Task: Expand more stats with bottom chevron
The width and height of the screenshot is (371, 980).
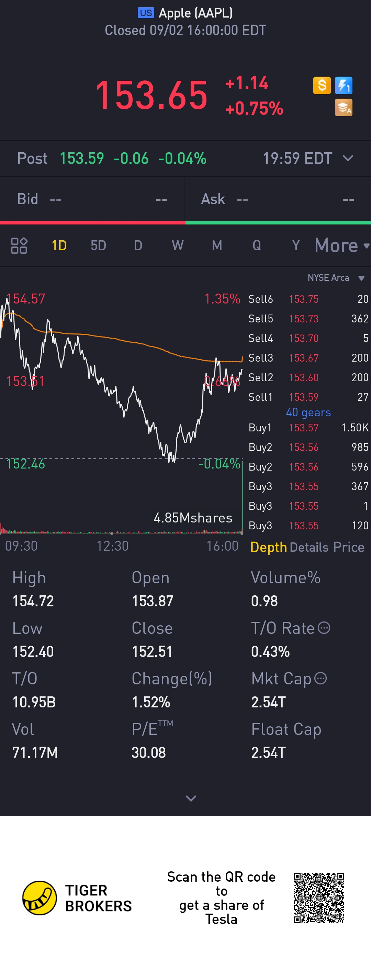Action: [x=191, y=798]
